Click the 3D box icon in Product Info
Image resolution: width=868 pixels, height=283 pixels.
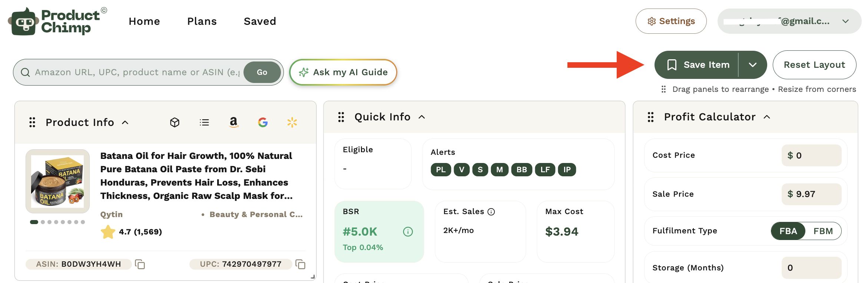pyautogui.click(x=175, y=122)
